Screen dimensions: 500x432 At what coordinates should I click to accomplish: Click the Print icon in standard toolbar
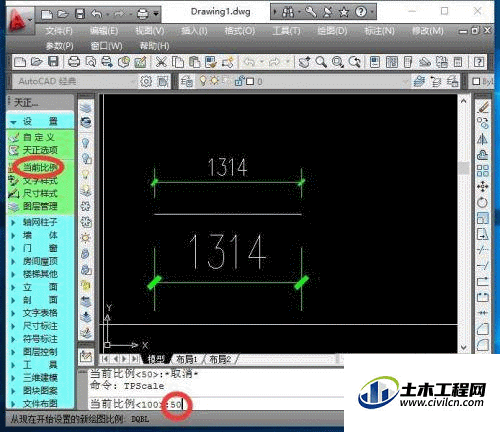click(x=74, y=62)
